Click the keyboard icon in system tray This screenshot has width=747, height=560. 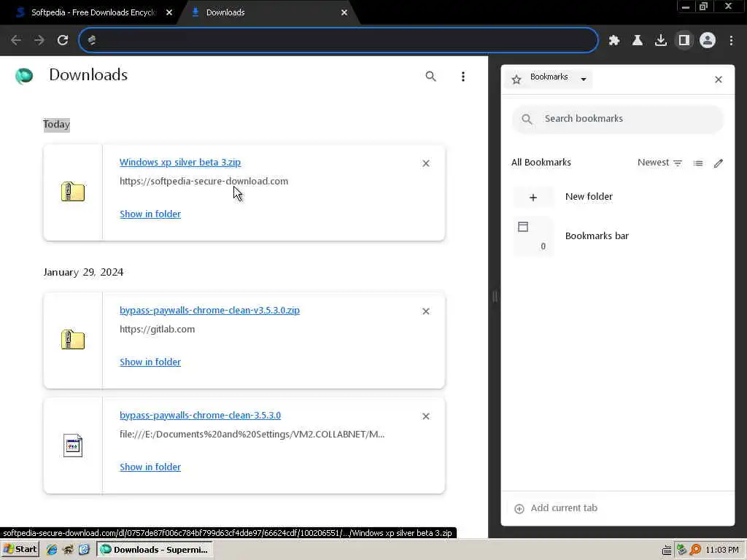click(667, 550)
